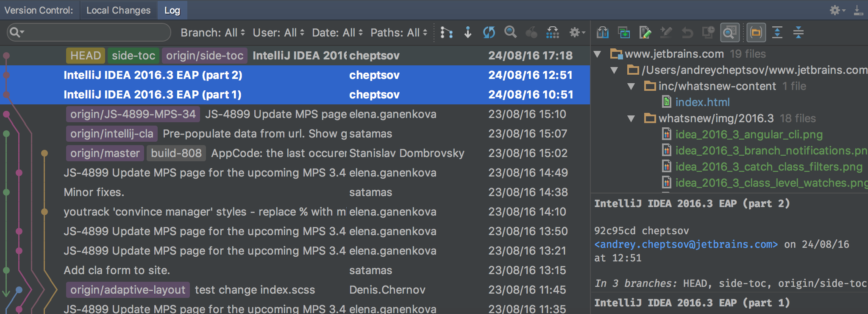
Task: Select idea_2016_3_catch_class_filters.png file
Action: coord(769,167)
